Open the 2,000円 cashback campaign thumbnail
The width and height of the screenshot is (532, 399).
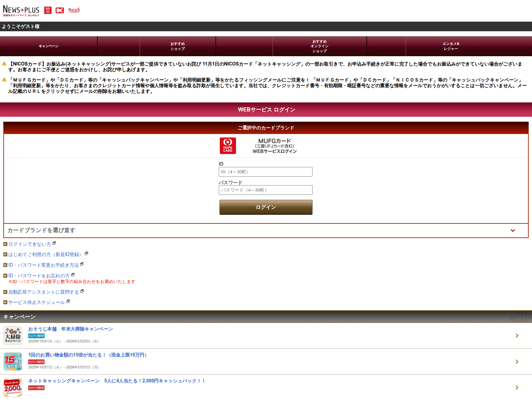(13, 387)
